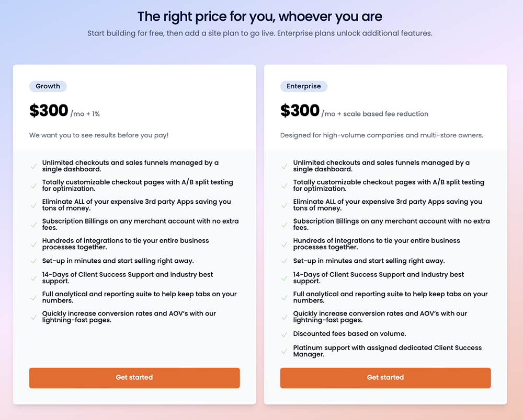The height and width of the screenshot is (420, 523).
Task: Click Growth 'Quickly increase conversion rates' feature text
Action: point(129,317)
